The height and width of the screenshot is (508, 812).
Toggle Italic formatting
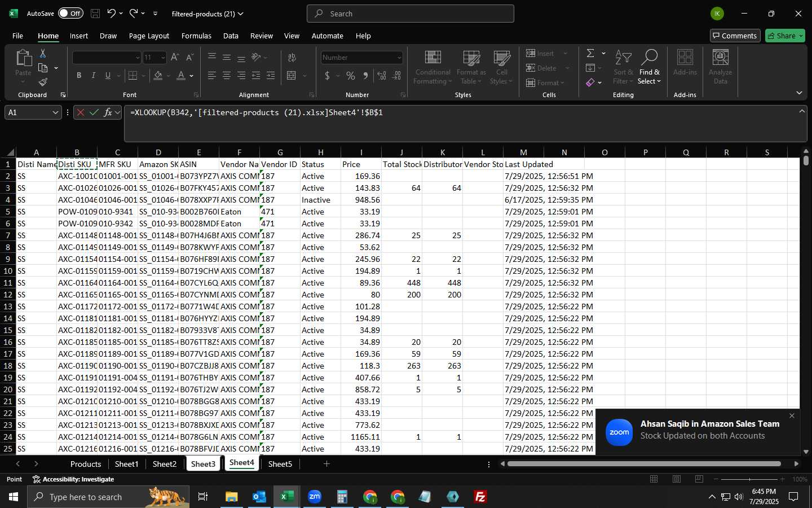94,75
